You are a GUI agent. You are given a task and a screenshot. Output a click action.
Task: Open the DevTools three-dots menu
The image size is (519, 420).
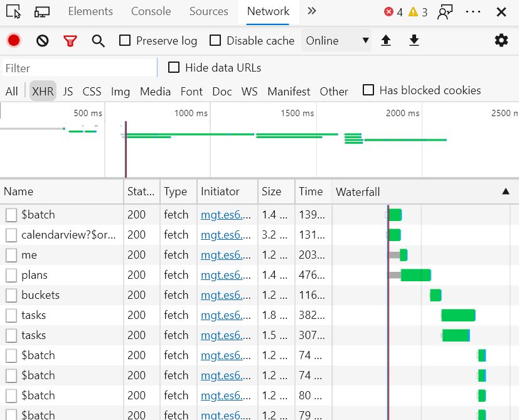pos(473,11)
